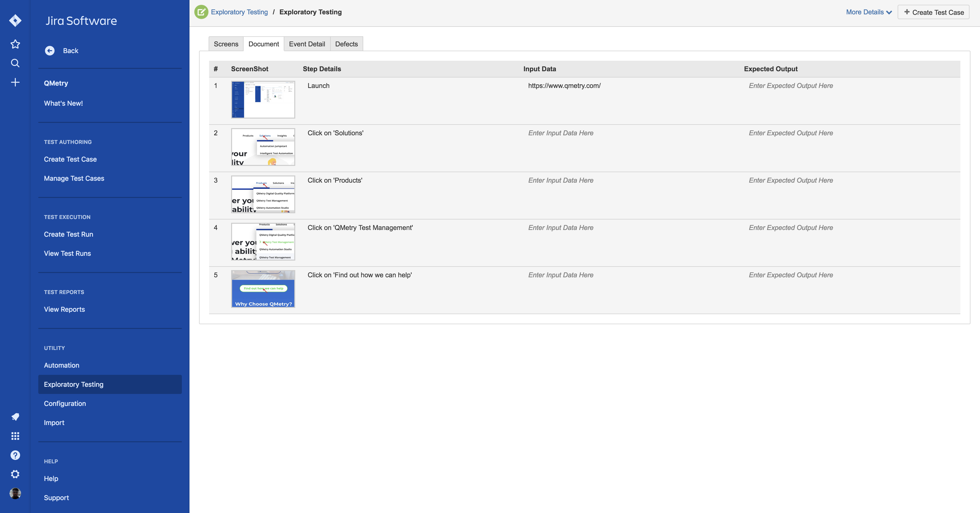980x513 pixels.
Task: Click Exploratory Testing breadcrumb link
Action: point(239,12)
